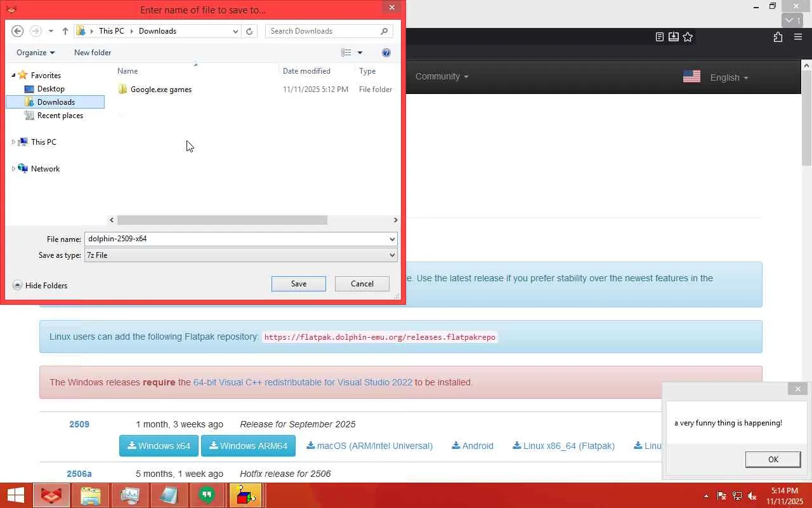Refresh the Downloads folder listing
Screen dimensions: 812x508
249,31
